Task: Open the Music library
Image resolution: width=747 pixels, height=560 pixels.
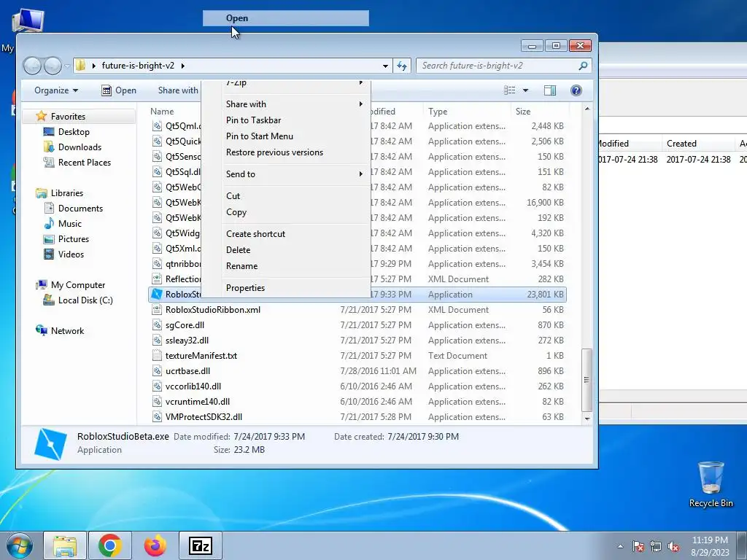Action: pyautogui.click(x=69, y=223)
